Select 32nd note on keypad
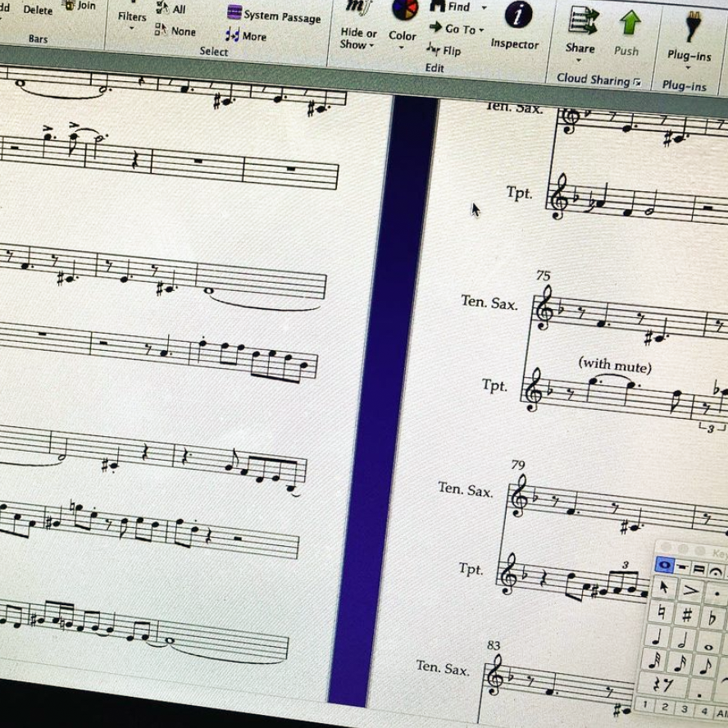Screen dimensions: 728x728 click(655, 661)
